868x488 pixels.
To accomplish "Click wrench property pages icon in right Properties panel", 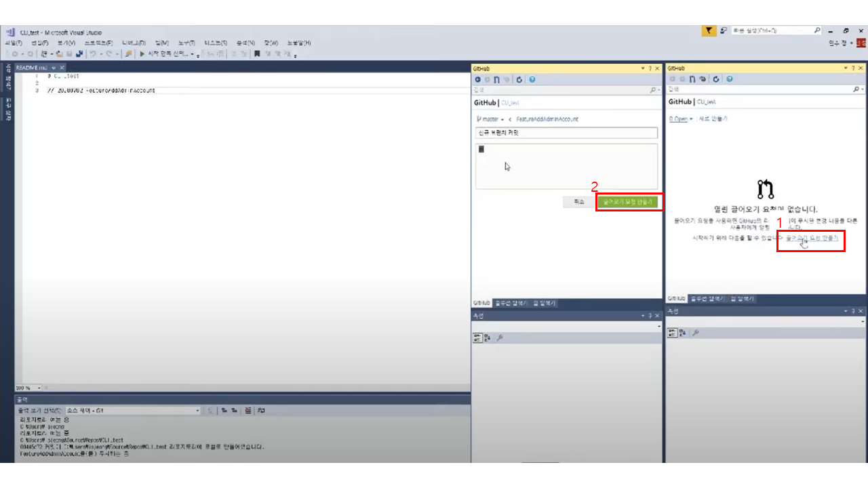I will [x=695, y=332].
